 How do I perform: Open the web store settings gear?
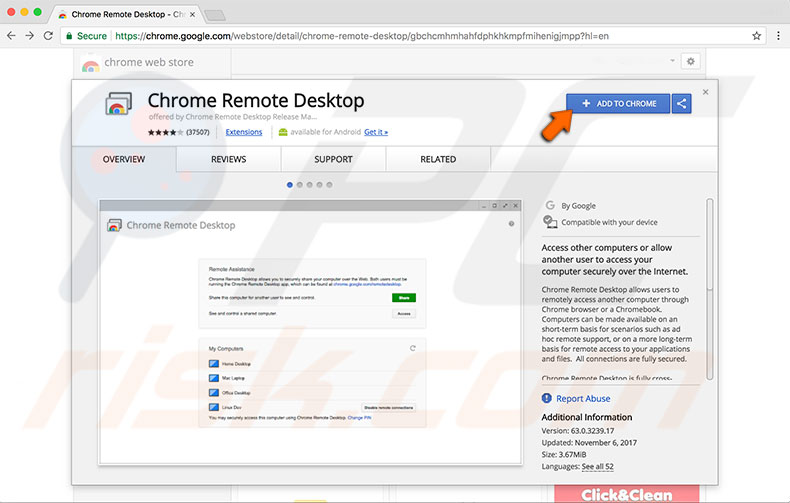click(690, 61)
